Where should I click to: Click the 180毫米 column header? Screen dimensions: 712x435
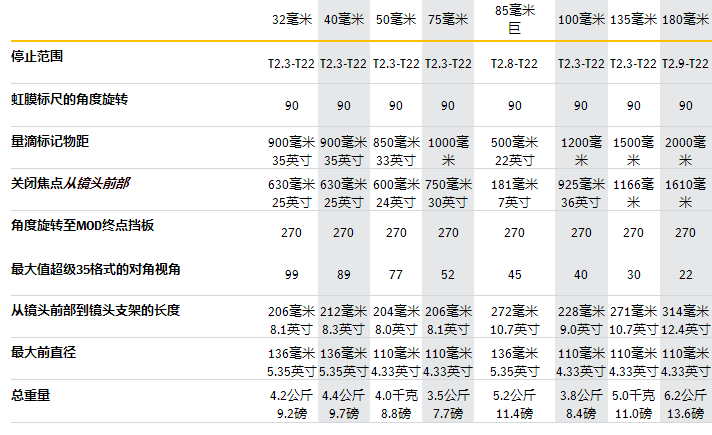[686, 19]
